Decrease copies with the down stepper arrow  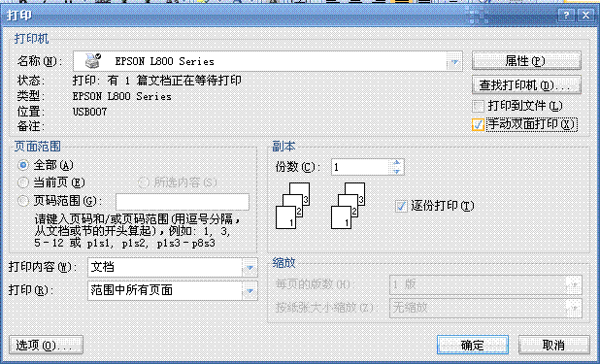[x=397, y=171]
